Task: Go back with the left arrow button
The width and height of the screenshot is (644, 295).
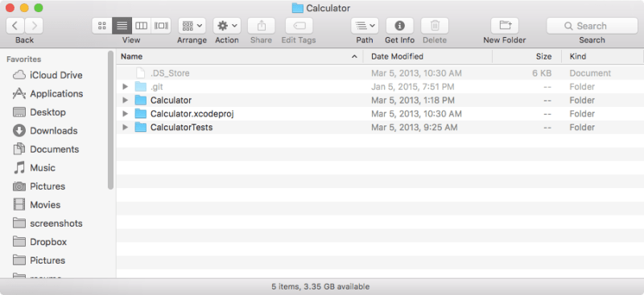Action: 15,26
